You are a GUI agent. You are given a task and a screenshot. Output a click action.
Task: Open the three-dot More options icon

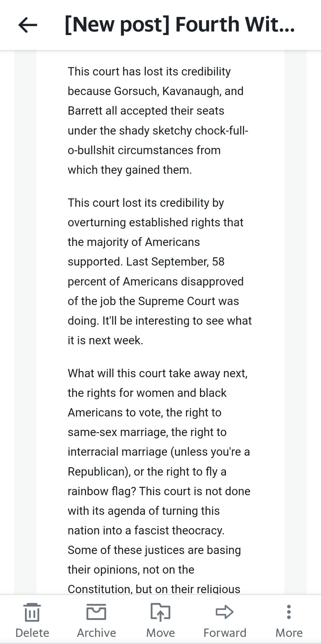pyautogui.click(x=289, y=612)
